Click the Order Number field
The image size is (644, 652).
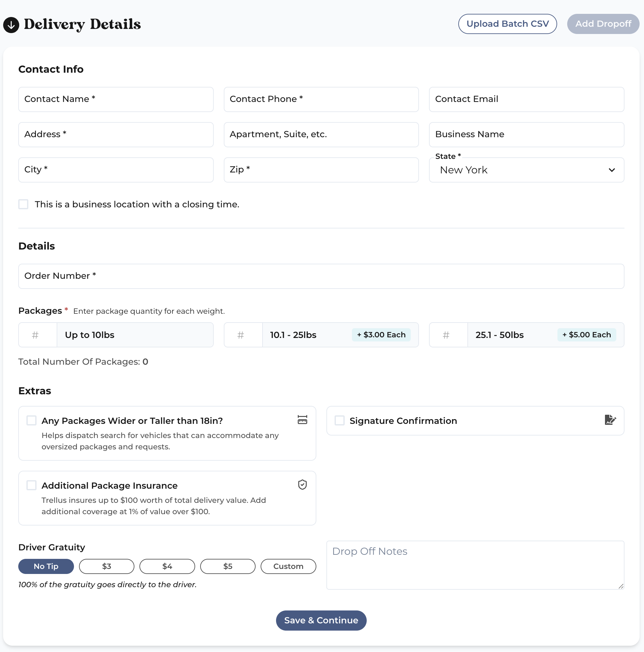321,276
